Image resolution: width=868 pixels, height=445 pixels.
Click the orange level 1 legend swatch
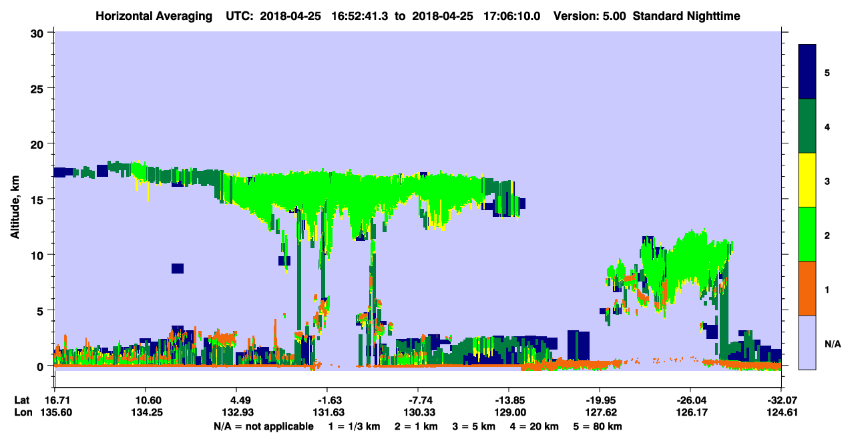pyautogui.click(x=807, y=288)
